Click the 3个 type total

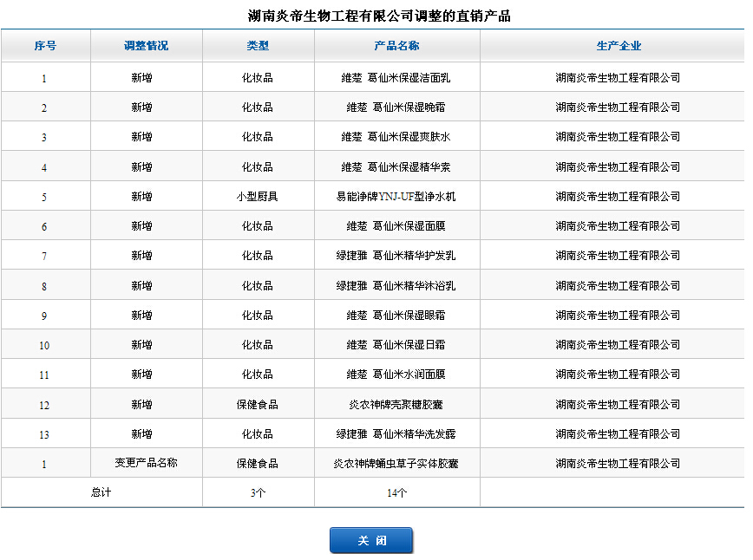[x=258, y=493]
